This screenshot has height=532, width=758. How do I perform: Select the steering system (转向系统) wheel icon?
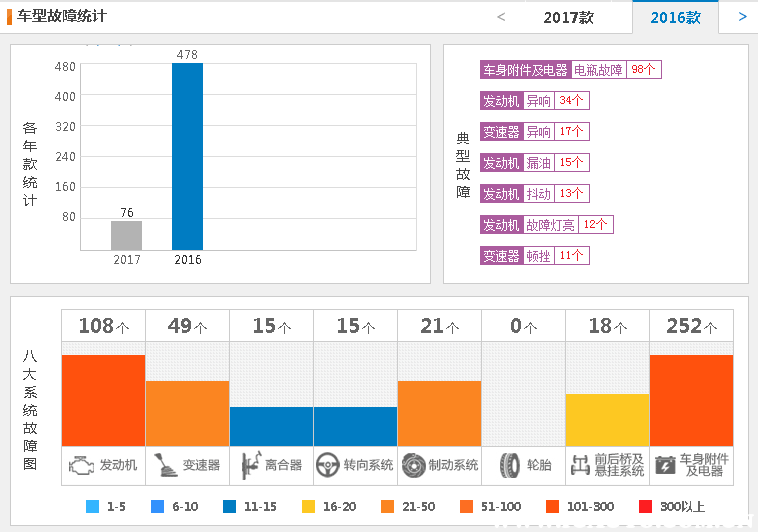pos(327,465)
